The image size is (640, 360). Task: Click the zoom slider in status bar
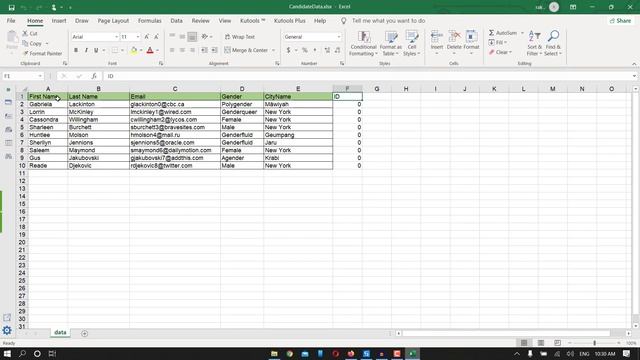click(594, 343)
